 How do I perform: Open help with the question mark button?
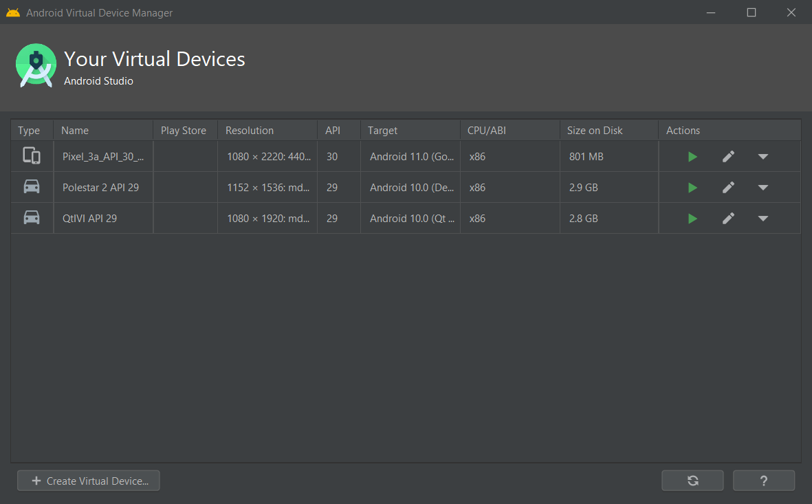click(764, 481)
